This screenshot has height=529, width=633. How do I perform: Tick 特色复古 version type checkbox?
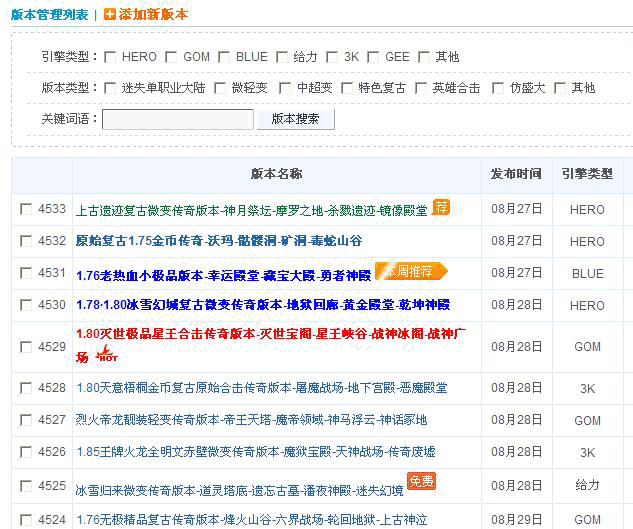(347, 88)
